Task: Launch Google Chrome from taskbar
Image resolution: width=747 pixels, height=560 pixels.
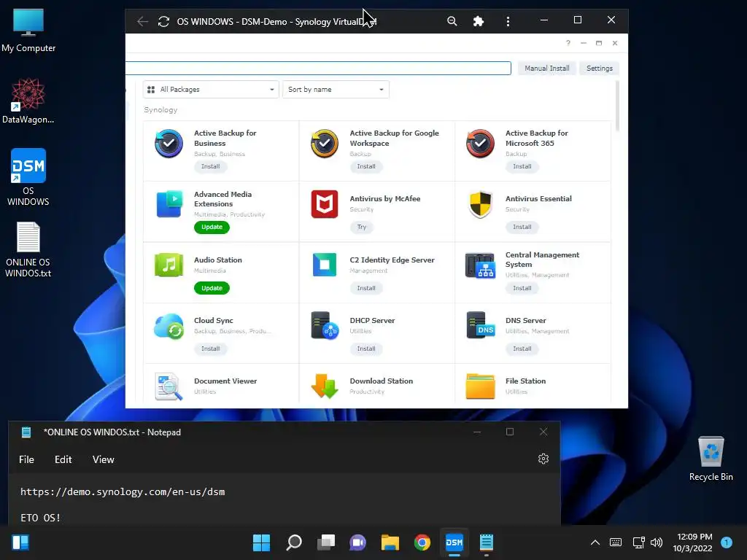Action: tap(422, 542)
